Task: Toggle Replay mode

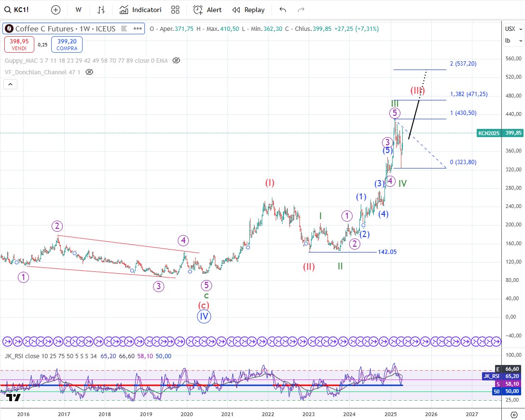Action: pyautogui.click(x=248, y=10)
